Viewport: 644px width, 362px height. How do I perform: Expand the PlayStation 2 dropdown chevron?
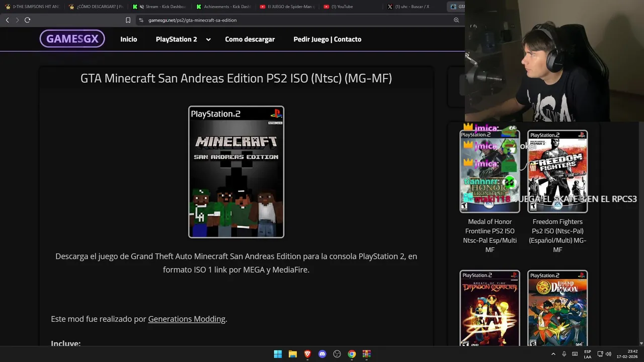tap(208, 39)
